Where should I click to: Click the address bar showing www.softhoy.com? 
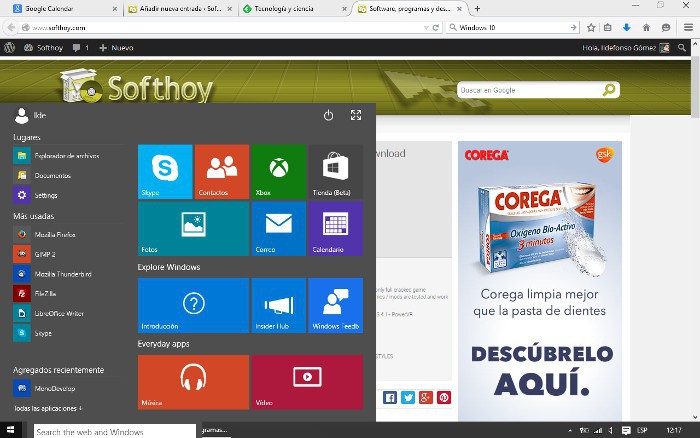pyautogui.click(x=221, y=28)
